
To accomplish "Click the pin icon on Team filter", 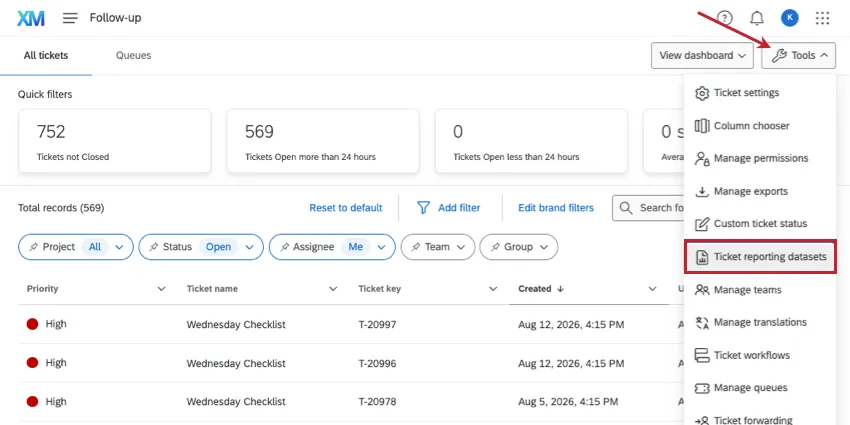I will (x=416, y=247).
